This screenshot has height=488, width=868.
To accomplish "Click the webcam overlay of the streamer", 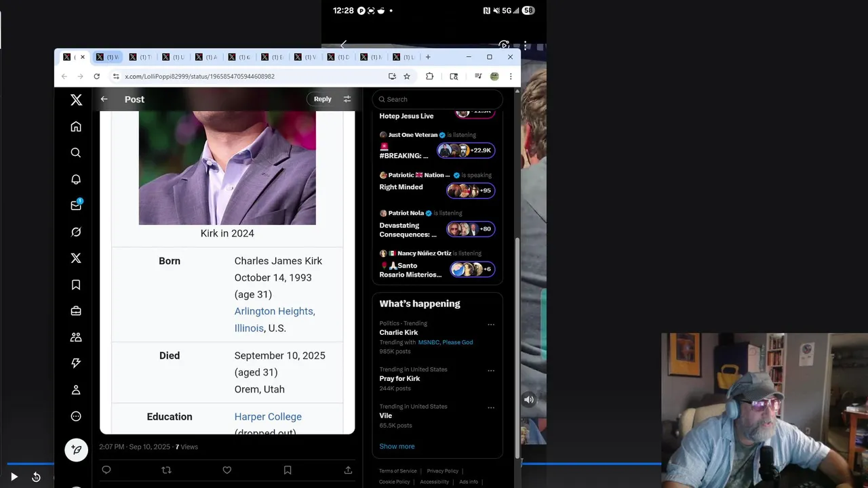I will pyautogui.click(x=764, y=410).
